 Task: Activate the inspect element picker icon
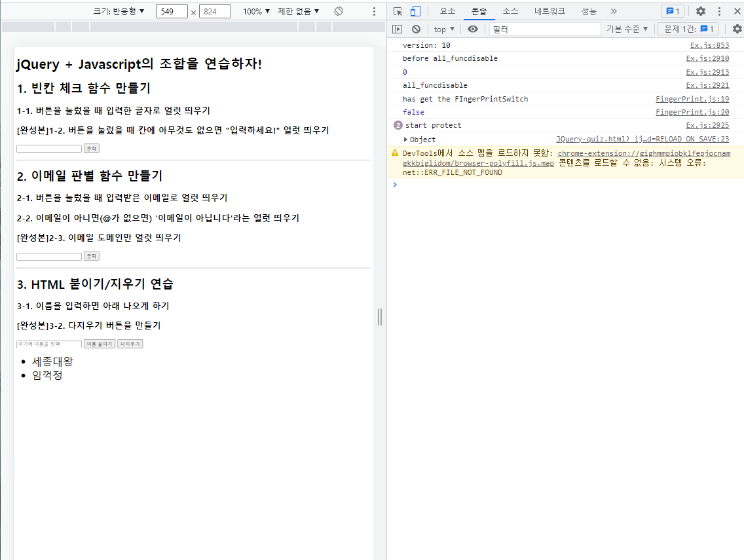pyautogui.click(x=398, y=11)
